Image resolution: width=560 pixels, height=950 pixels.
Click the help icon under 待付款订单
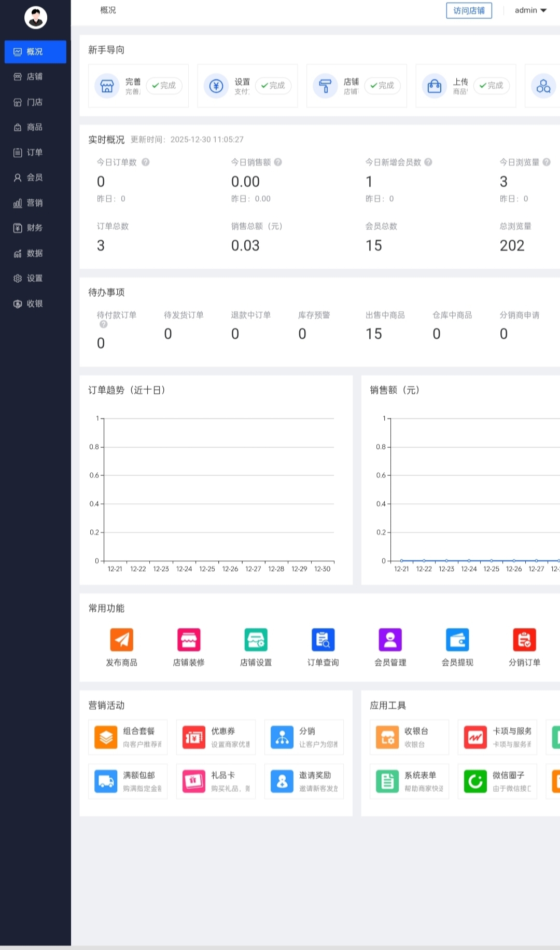coord(103,324)
